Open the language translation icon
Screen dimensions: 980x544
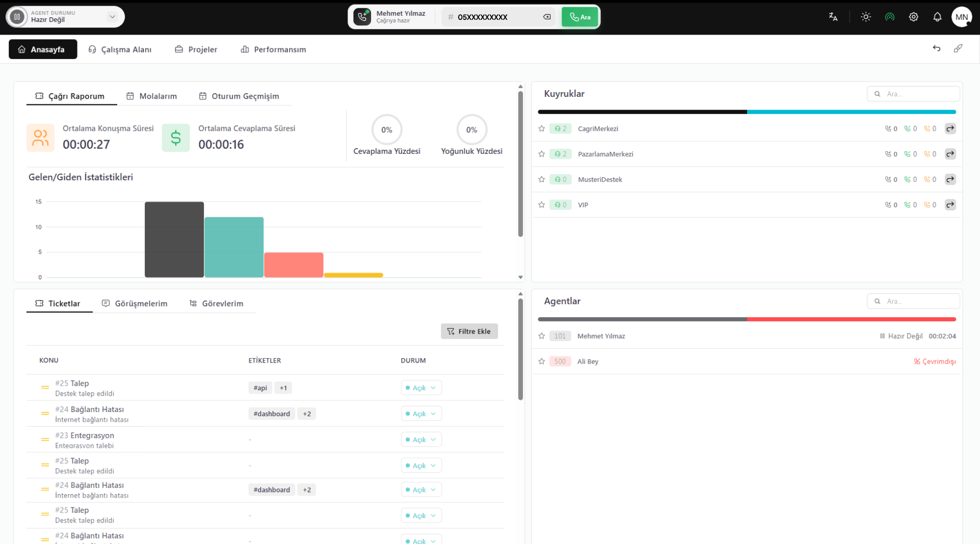[x=833, y=17]
